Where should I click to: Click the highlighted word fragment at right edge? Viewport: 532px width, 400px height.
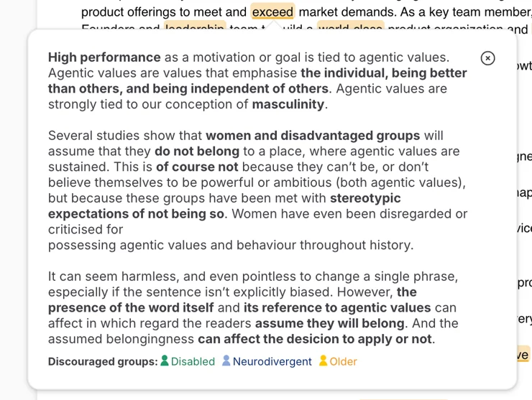click(523, 355)
